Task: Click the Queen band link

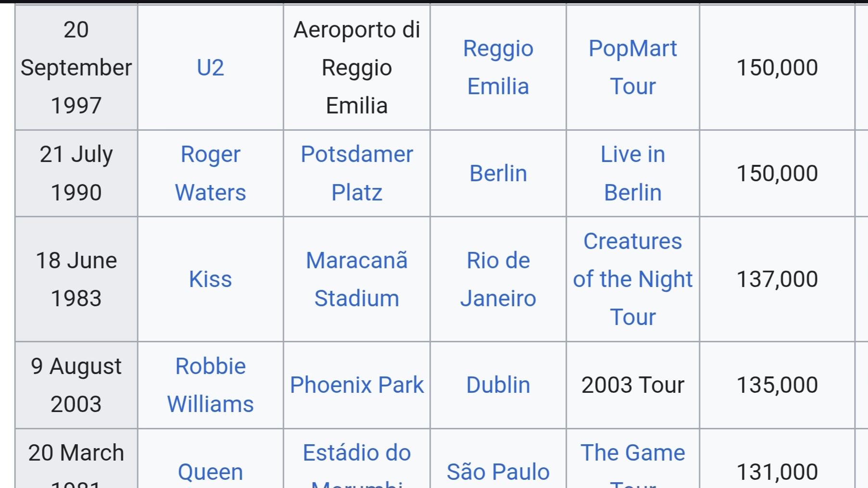Action: [x=210, y=472]
